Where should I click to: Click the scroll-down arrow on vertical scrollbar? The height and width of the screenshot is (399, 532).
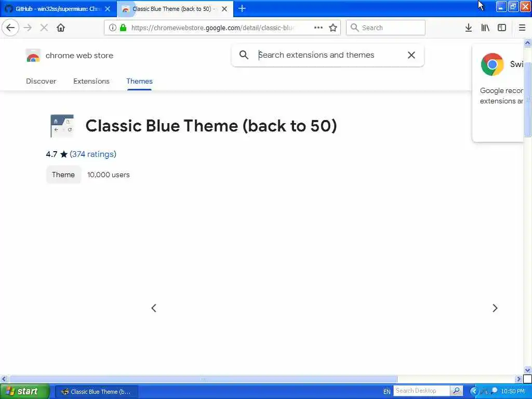527,370
